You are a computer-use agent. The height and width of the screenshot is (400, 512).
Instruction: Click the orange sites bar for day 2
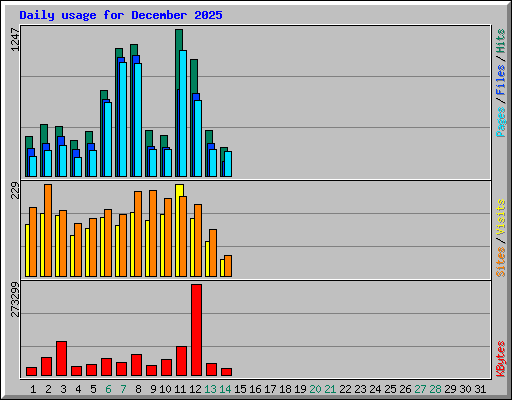click(48, 230)
